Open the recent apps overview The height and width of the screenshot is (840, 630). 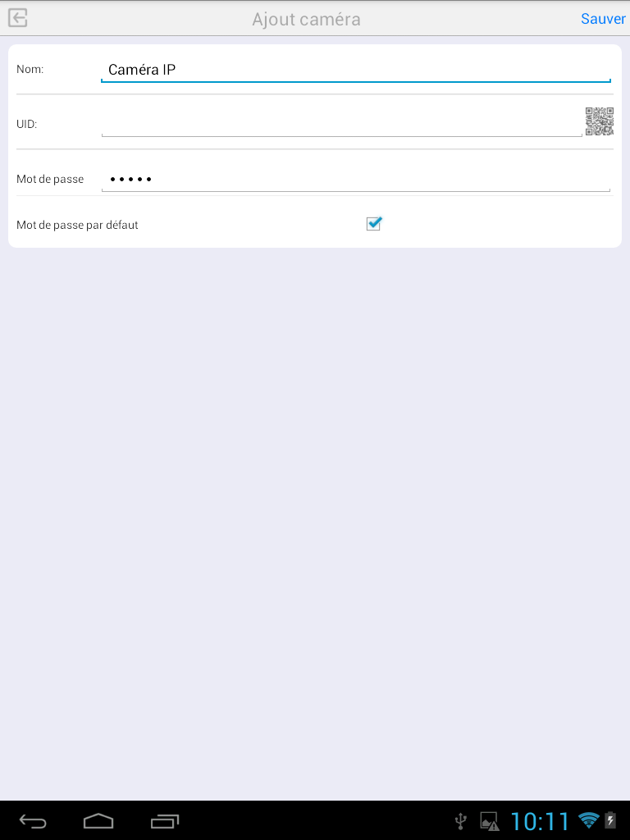[164, 820]
